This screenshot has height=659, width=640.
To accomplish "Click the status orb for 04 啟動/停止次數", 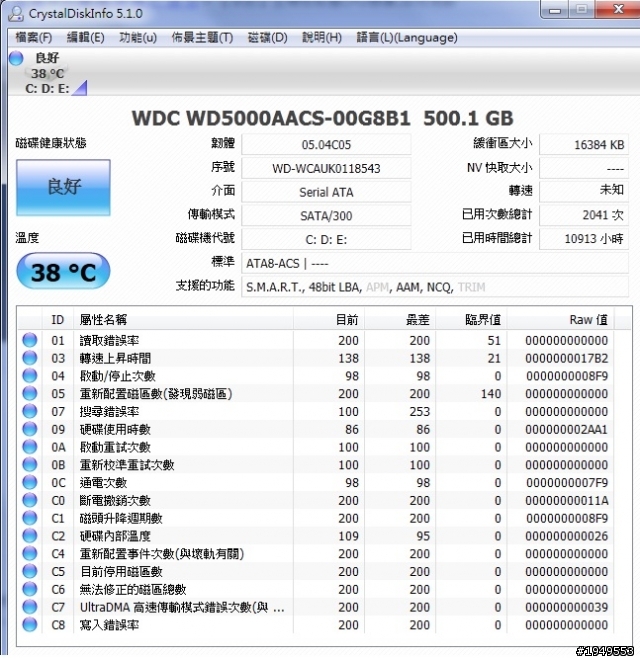I will point(30,375).
